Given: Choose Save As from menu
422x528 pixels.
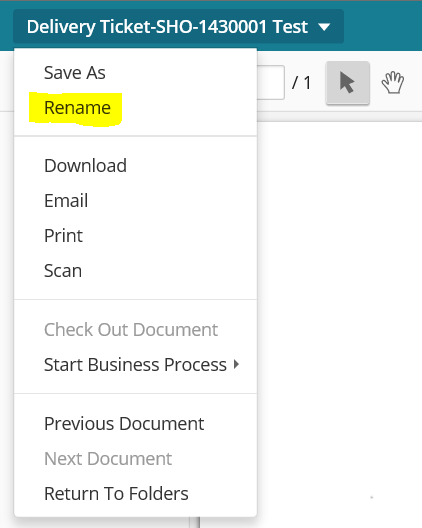Looking at the screenshot, I should (x=75, y=73).
